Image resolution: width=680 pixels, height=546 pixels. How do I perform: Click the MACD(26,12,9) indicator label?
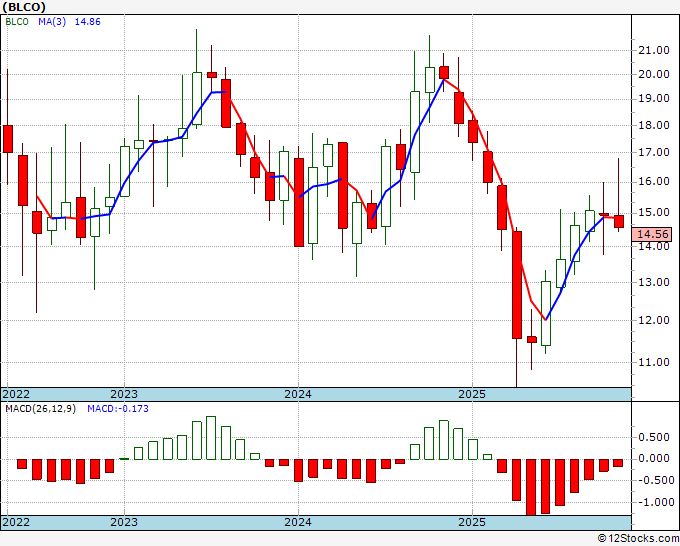[x=40, y=409]
